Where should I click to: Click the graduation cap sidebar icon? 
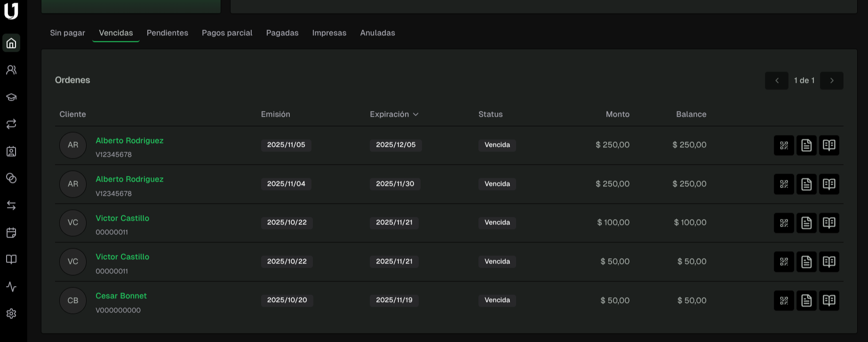pos(11,97)
